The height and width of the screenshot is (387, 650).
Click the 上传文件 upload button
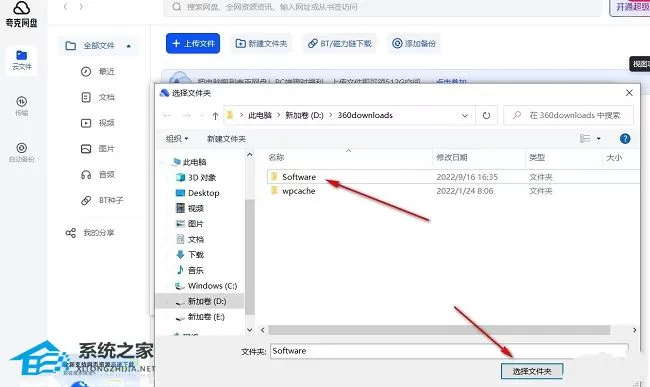(193, 44)
